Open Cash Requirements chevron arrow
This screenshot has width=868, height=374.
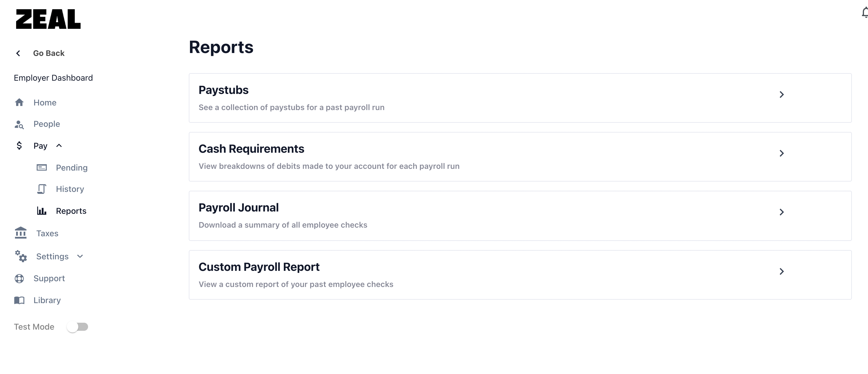pyautogui.click(x=782, y=154)
